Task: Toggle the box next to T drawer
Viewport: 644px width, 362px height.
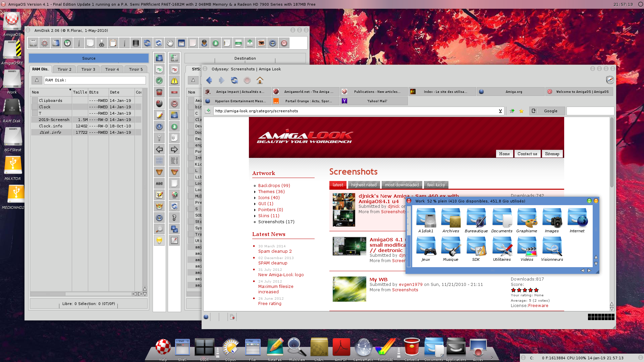Action: pos(35,113)
